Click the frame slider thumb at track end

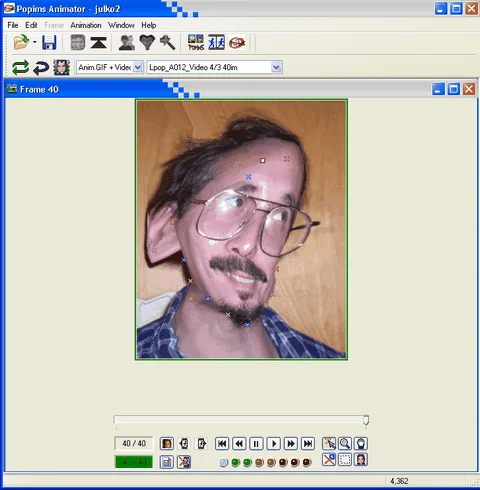point(366,420)
